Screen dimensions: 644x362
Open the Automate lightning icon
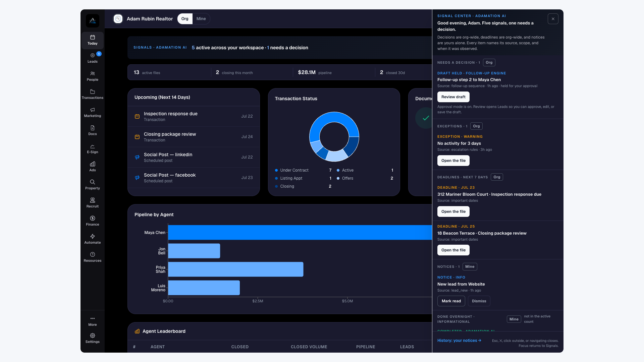(x=92, y=236)
